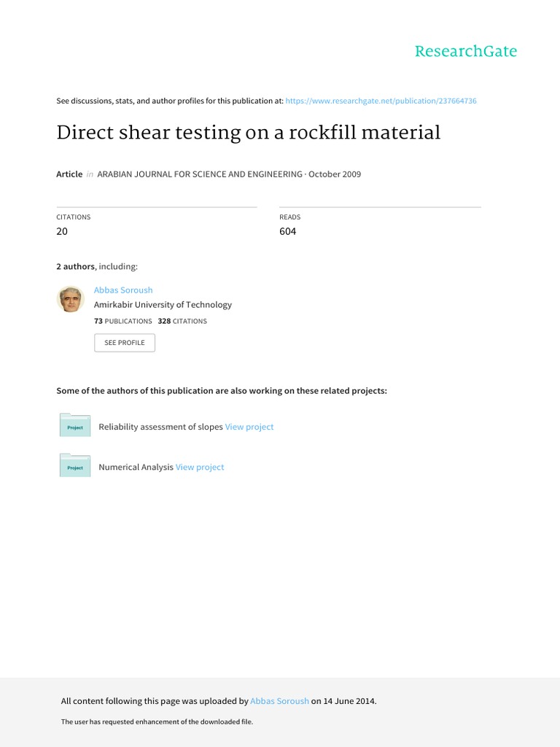Click the '2 authors' label
The height and width of the screenshot is (747, 560).
[x=75, y=267]
